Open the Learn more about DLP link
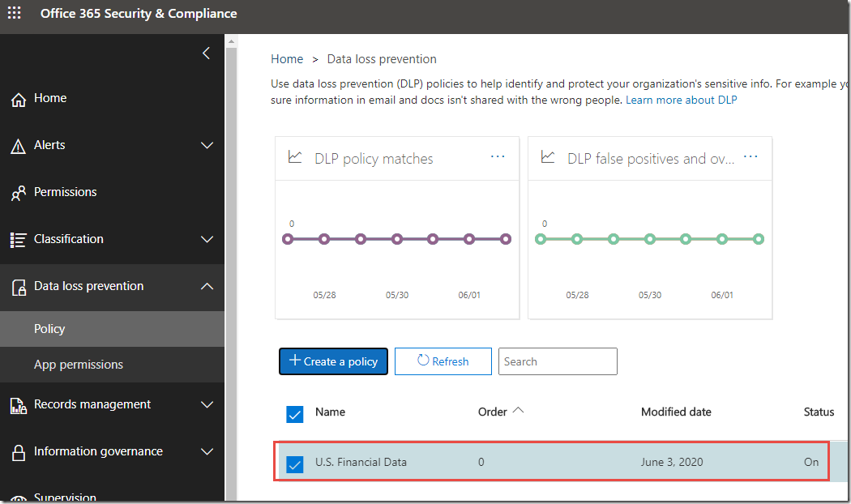Screen dimensions: 851x504 [x=681, y=100]
